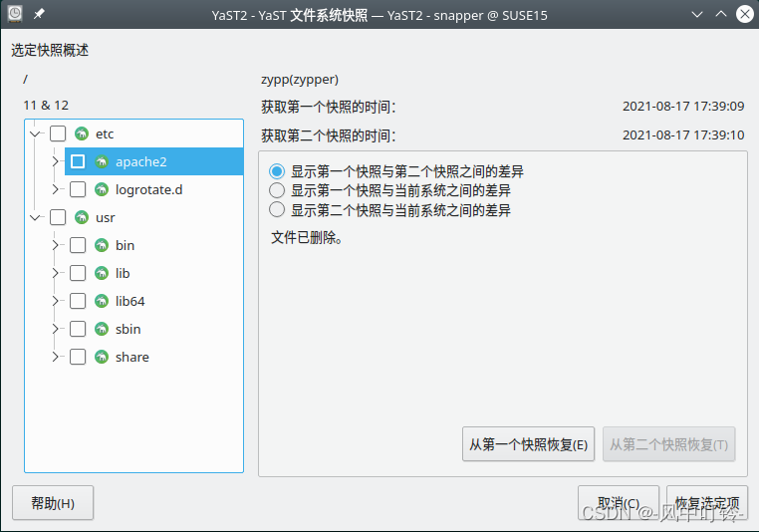Click the 文件已删除。 status message
This screenshot has width=759, height=532.
pos(307,237)
